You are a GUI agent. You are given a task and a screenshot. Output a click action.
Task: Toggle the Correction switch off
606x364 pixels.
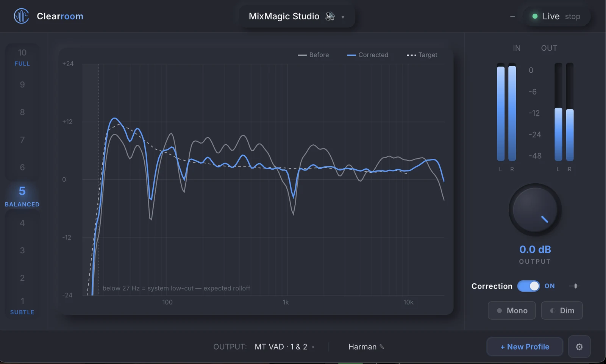coord(528,286)
